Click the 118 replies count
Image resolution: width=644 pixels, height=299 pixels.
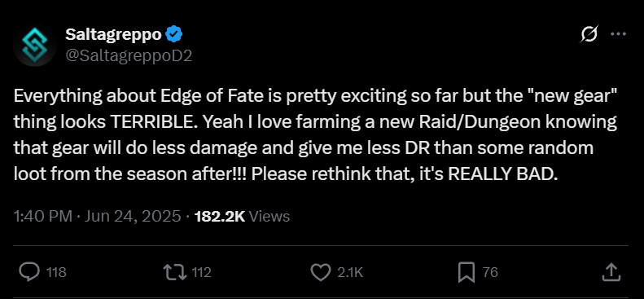pyautogui.click(x=56, y=272)
